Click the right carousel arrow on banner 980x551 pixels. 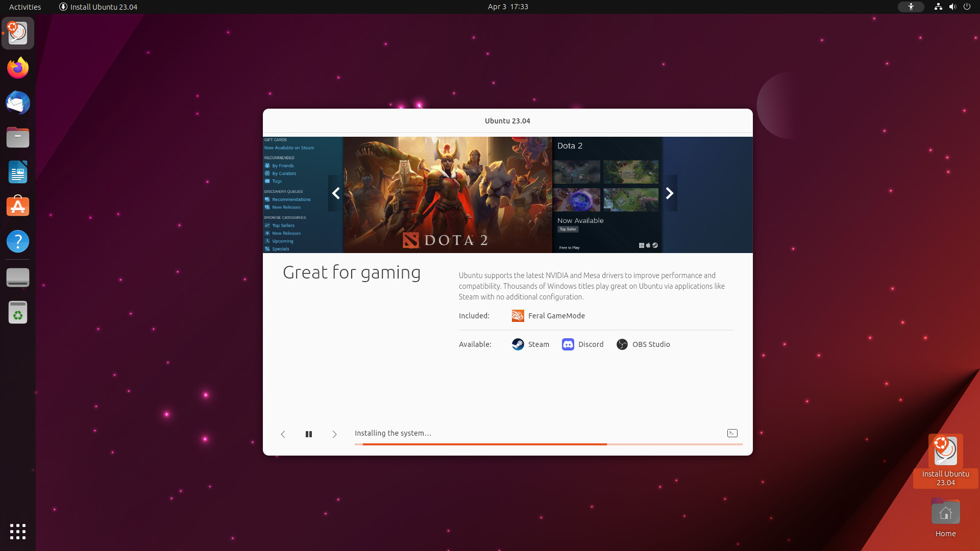(x=670, y=193)
